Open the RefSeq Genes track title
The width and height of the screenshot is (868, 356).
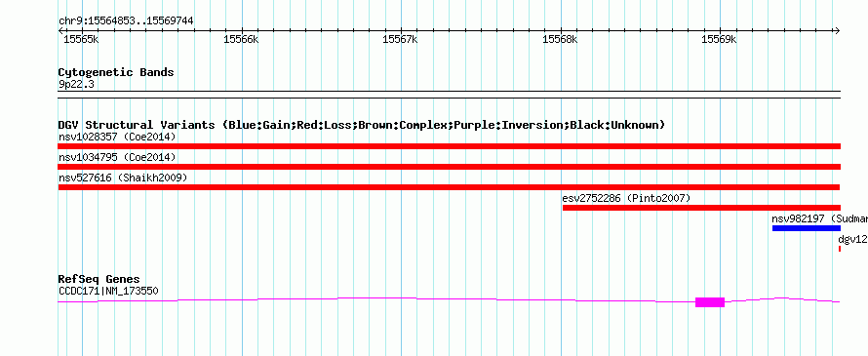(99, 279)
